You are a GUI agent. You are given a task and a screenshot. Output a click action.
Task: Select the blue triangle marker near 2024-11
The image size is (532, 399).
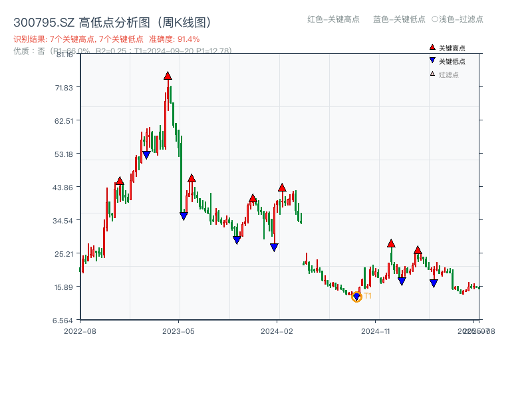click(402, 280)
